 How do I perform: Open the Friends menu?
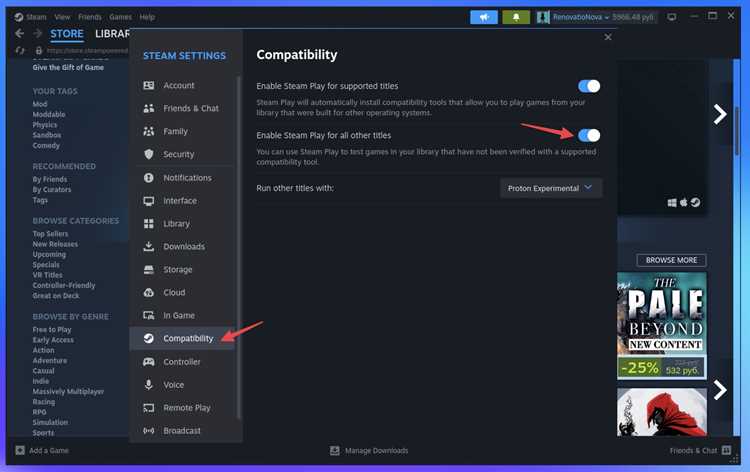pyautogui.click(x=90, y=17)
